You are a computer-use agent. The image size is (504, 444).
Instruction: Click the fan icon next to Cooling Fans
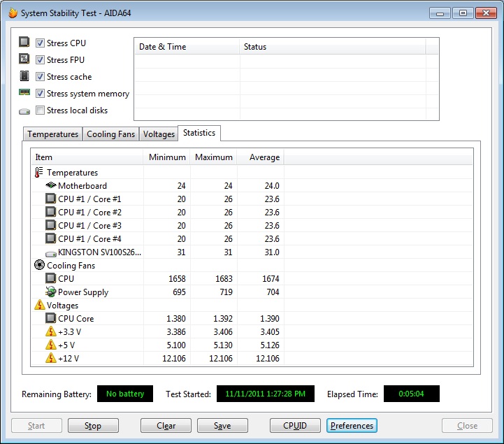(39, 265)
